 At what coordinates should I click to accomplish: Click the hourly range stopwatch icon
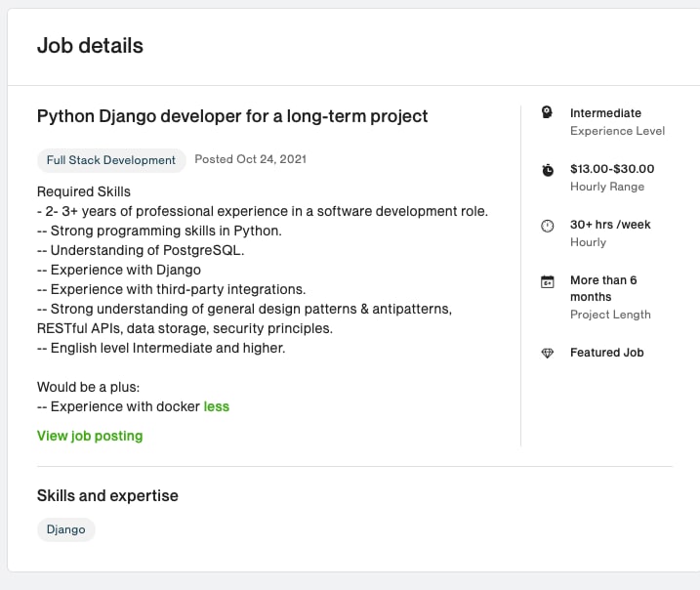(x=548, y=170)
